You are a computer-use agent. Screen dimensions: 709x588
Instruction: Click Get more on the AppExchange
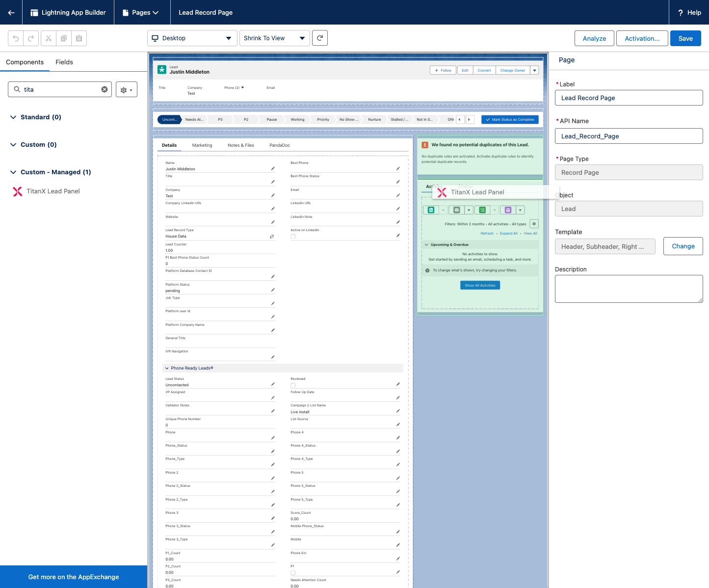point(74,577)
